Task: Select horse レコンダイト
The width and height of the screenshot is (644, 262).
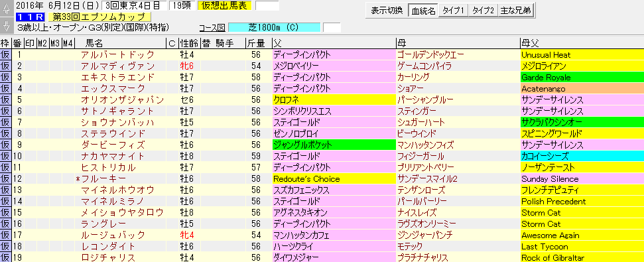Action: 108,247
